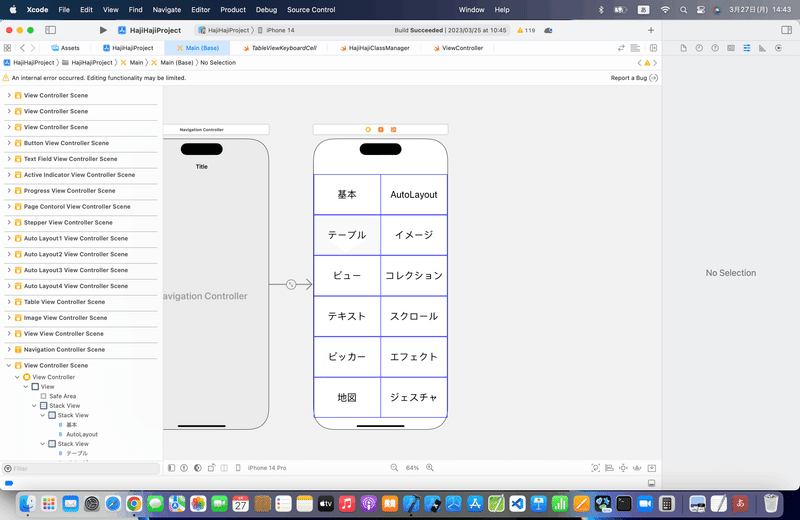
Task: Select the 基本 button on canvas
Action: point(347,194)
